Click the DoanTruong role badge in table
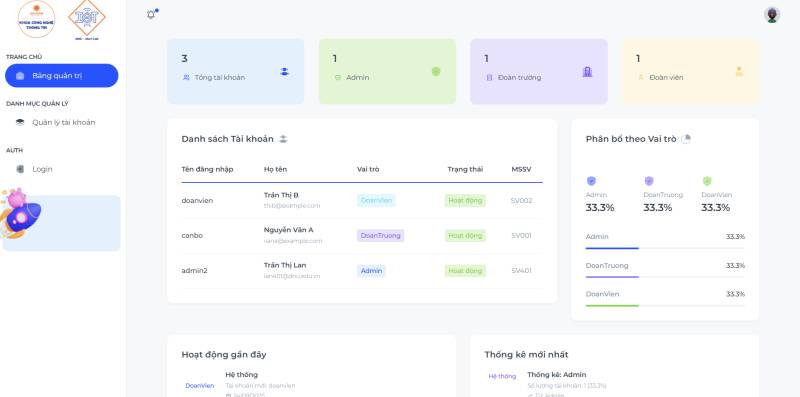Image resolution: width=800 pixels, height=397 pixels. [380, 236]
